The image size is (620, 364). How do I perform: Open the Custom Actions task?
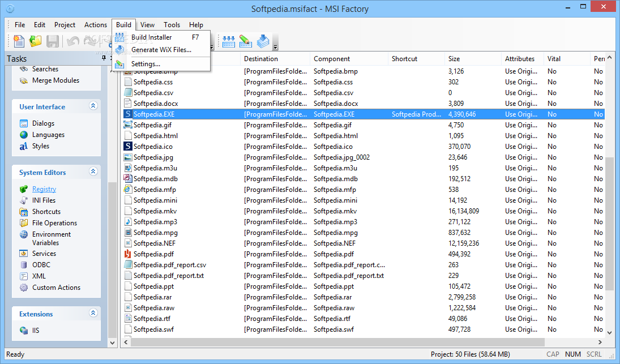56,288
